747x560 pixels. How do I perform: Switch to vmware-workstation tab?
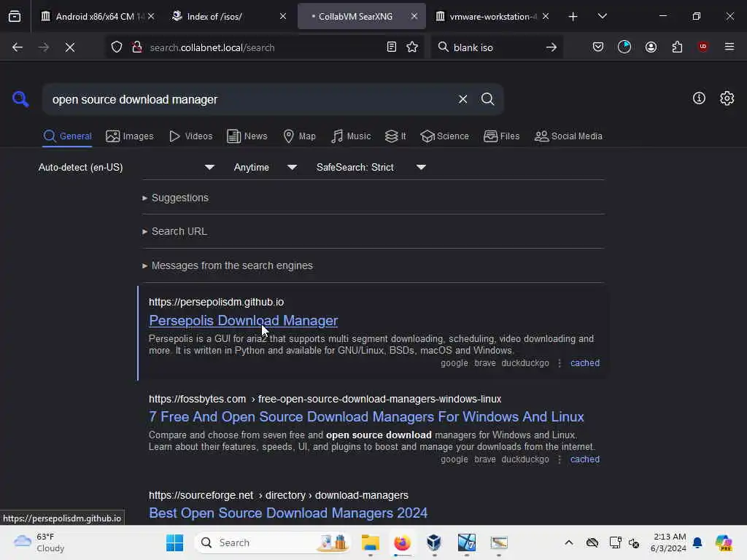(493, 17)
